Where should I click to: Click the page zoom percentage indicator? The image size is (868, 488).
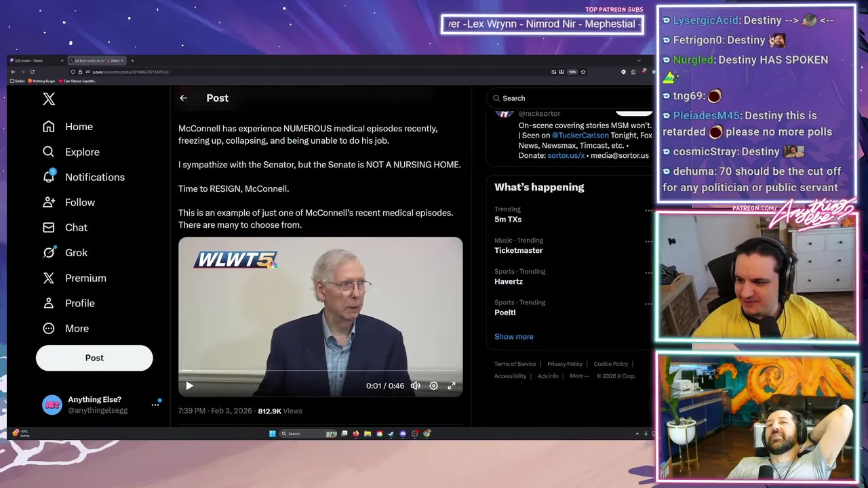pos(572,72)
